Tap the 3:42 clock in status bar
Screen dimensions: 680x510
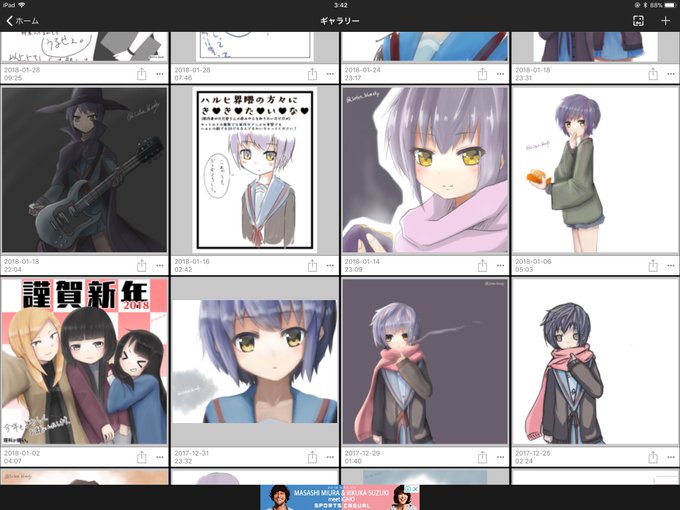click(x=340, y=5)
